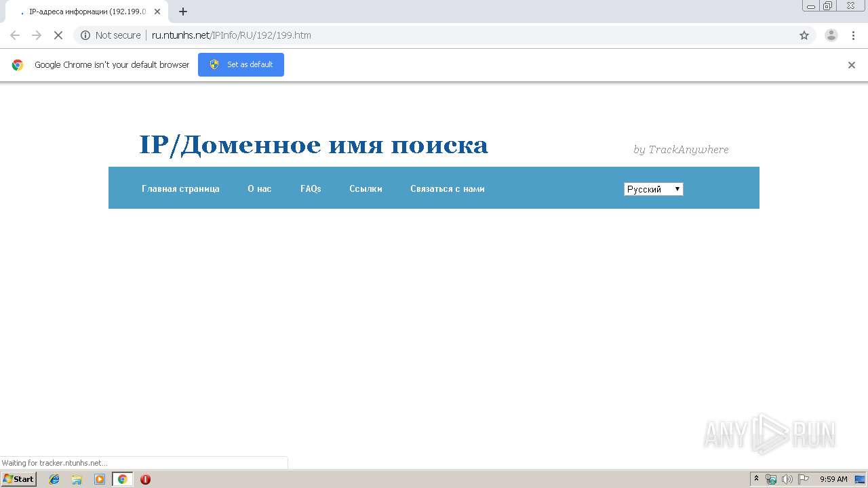868x488 pixels.
Task: Show hidden system tray icons
Action: point(757,479)
